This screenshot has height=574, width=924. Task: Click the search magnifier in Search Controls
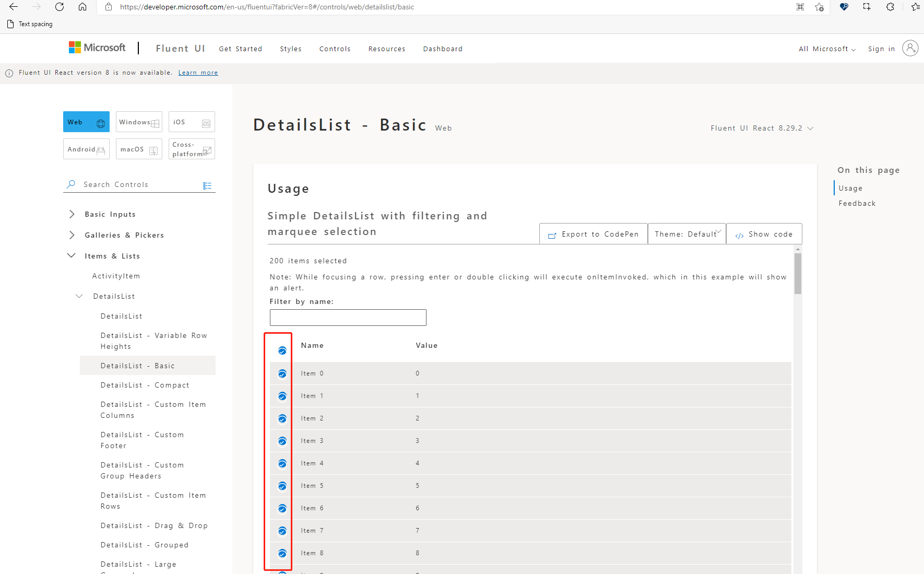(70, 184)
